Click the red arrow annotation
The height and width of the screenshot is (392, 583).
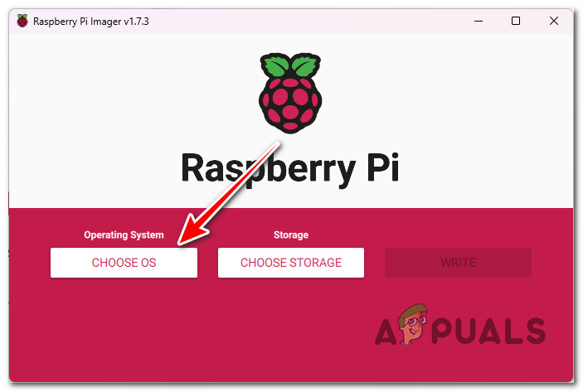(228, 194)
